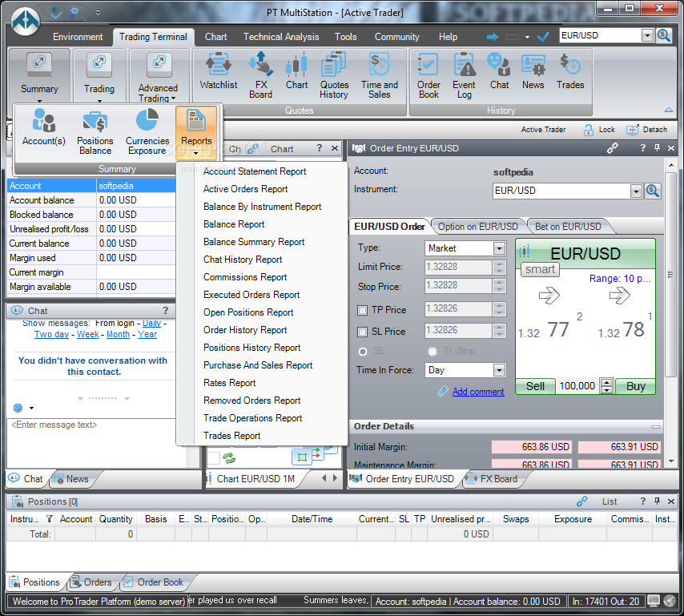
Task: Open the News icon in the ribbon
Action: 533,70
